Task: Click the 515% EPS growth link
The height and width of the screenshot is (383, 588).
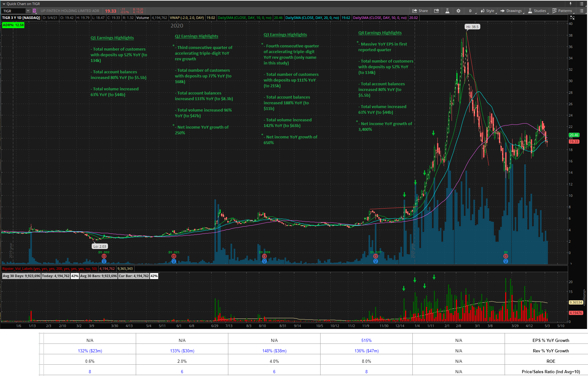Action: point(366,340)
